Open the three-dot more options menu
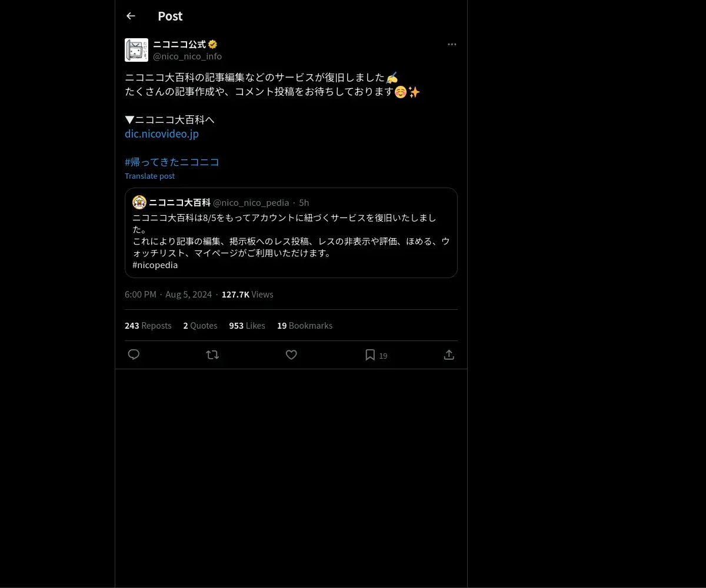This screenshot has height=588, width=706. (452, 44)
